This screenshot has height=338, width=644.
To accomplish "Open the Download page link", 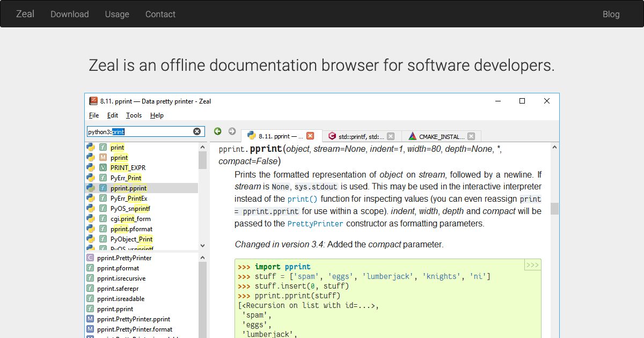I will click(69, 14).
